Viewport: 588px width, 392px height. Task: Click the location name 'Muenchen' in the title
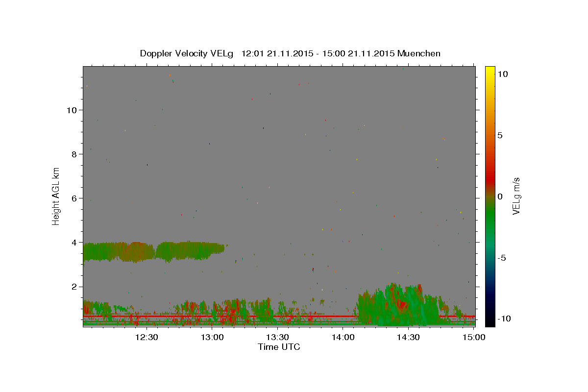coord(419,53)
